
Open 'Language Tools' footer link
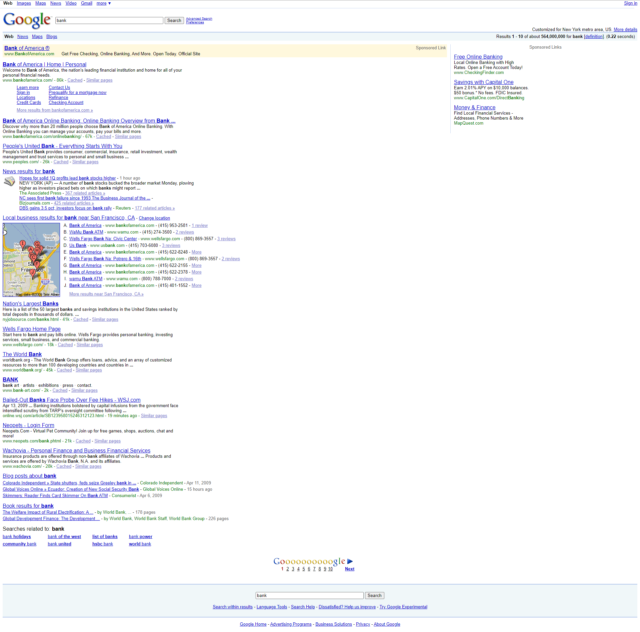tap(272, 607)
